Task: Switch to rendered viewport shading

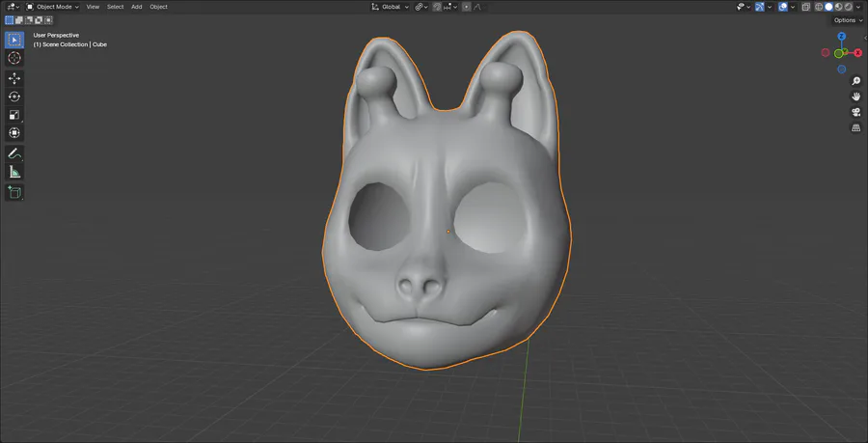Action: (x=848, y=7)
